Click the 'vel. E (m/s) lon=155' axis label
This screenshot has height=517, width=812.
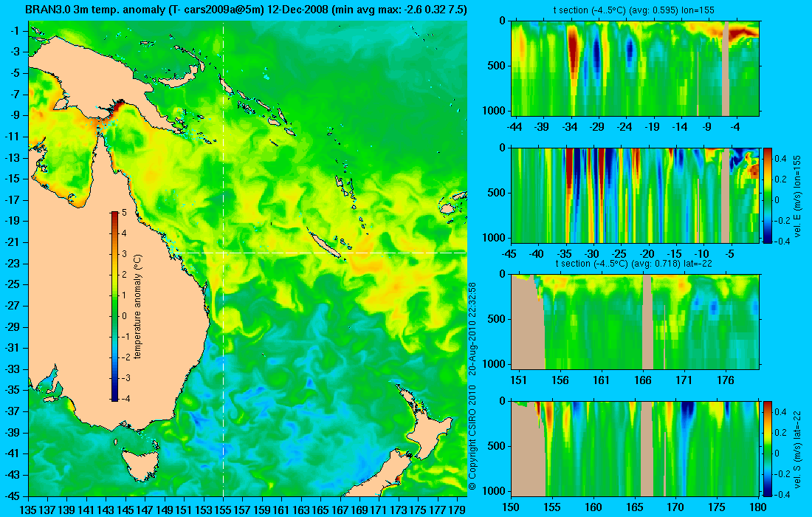(x=797, y=196)
